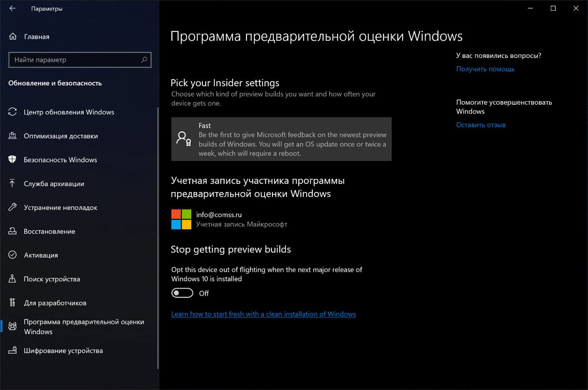Select the Устранение неполадок wrench icon
The height and width of the screenshot is (390, 588).
[12, 207]
